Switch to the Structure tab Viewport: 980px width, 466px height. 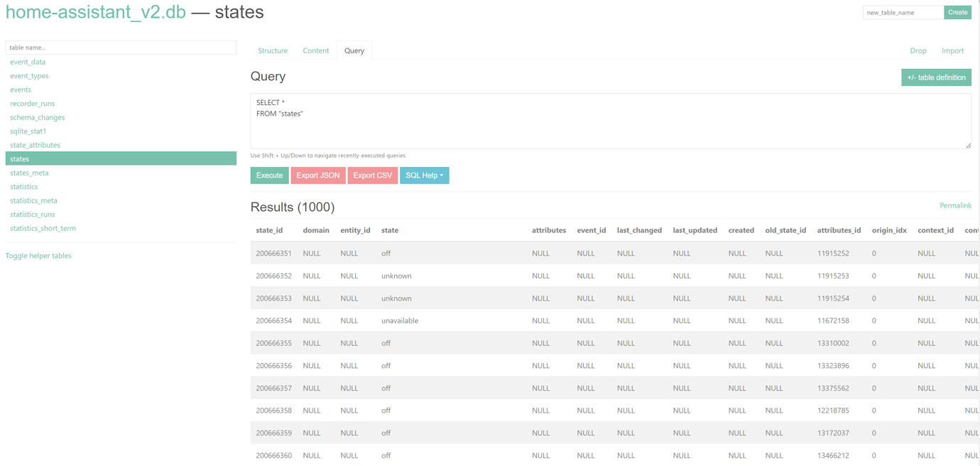click(x=273, y=50)
